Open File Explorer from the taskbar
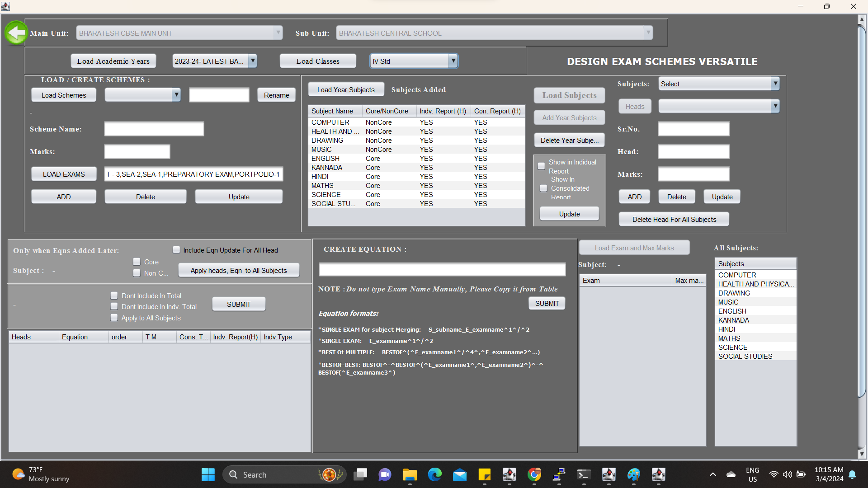 point(410,474)
